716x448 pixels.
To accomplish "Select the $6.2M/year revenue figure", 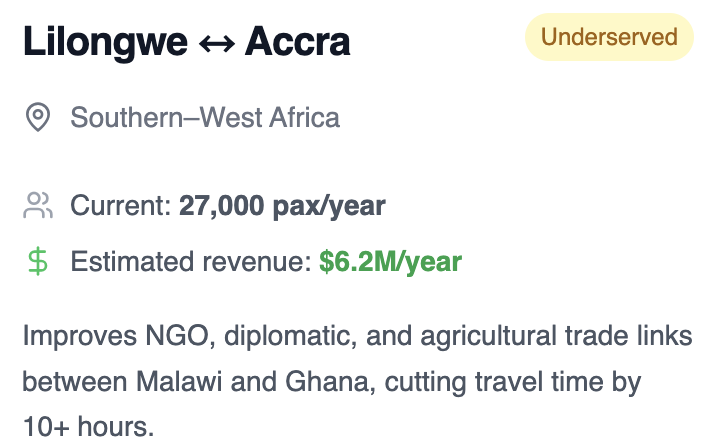I will [x=390, y=262].
